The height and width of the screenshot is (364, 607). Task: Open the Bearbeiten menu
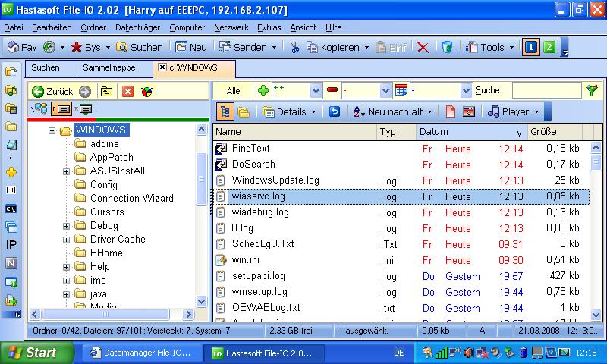pyautogui.click(x=52, y=27)
